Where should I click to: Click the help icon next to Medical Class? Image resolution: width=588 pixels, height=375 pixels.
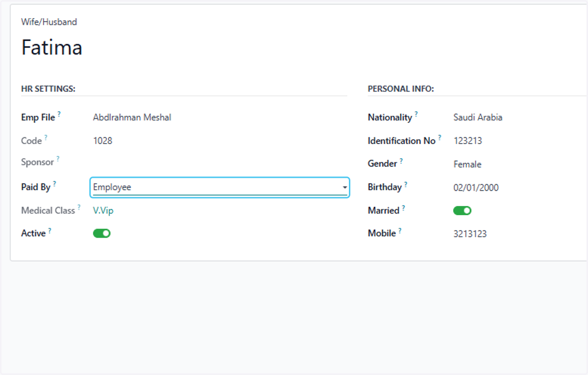(79, 207)
